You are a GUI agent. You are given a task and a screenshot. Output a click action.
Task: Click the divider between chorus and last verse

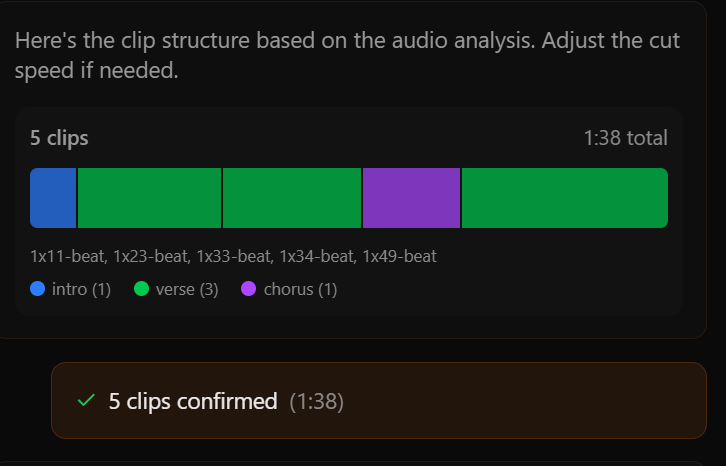pos(461,198)
